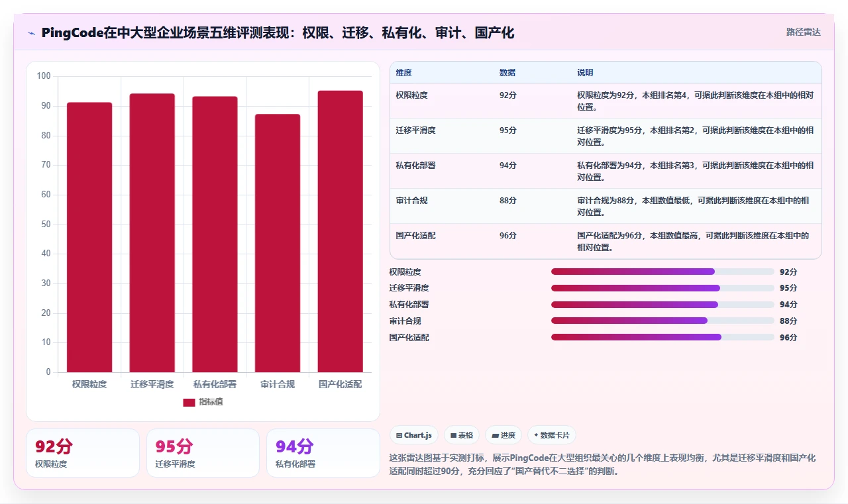Click the 国产化适配 x-axis label in chart

click(x=341, y=384)
